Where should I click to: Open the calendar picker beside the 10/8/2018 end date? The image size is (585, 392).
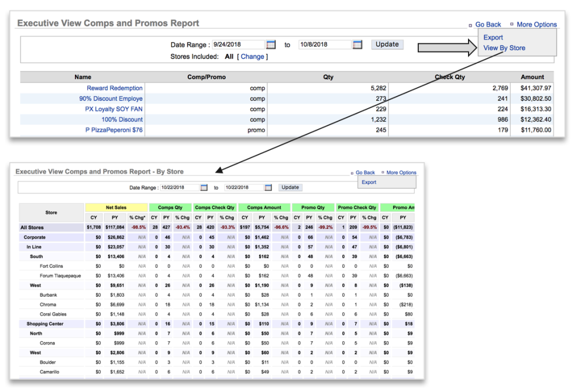coord(357,44)
